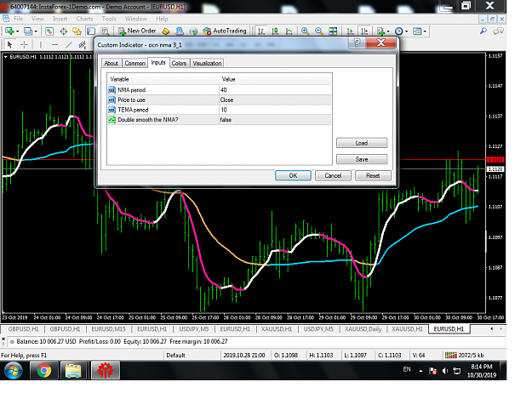Switch to the EURUSD,M15 chart tab
Screen dimensions: 532x399
[x=108, y=329]
